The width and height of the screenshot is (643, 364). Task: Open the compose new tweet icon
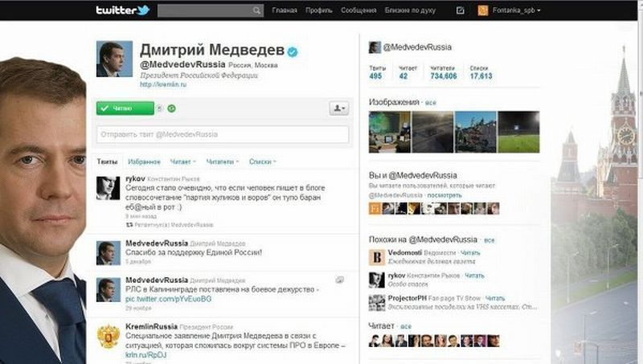coord(460,10)
